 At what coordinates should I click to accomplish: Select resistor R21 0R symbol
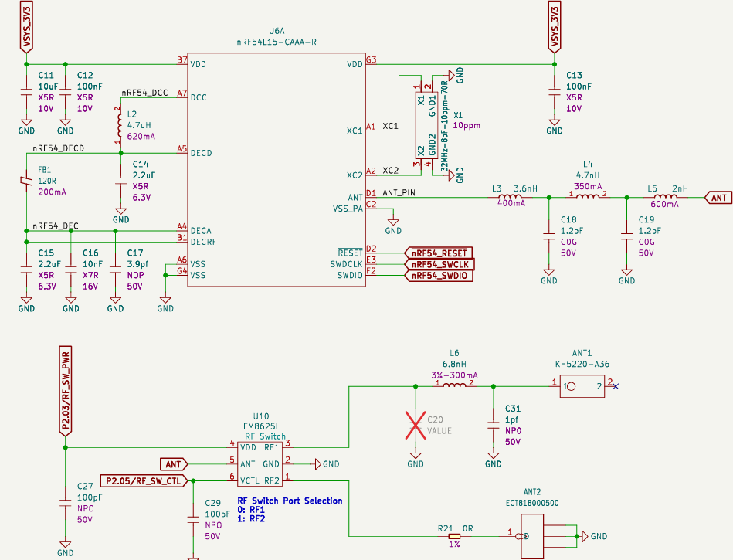454,536
